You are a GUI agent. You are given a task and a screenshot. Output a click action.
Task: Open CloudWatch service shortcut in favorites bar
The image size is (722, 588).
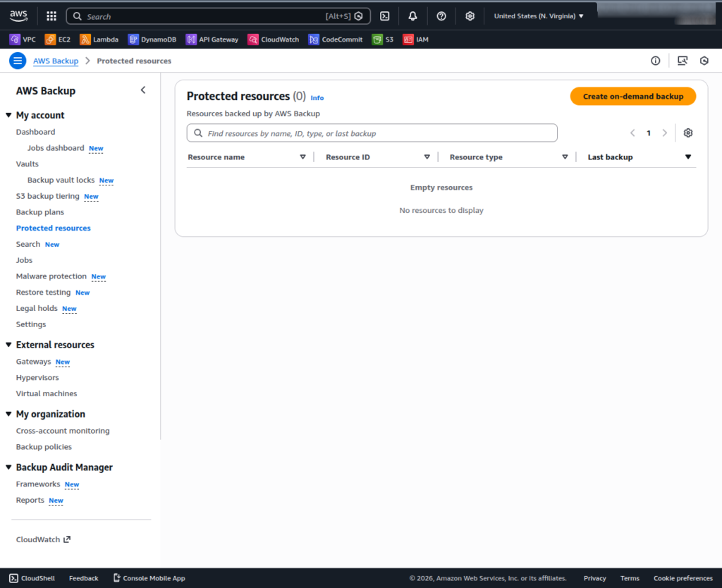[274, 39]
